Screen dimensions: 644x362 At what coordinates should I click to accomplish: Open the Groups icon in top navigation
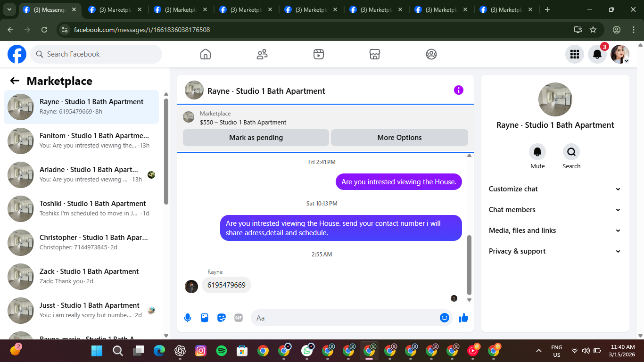431,54
